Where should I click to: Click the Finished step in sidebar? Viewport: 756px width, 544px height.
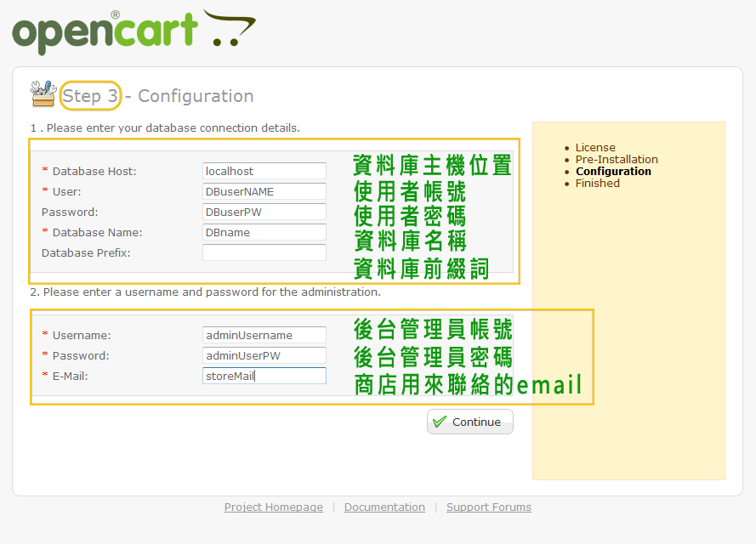(x=597, y=183)
